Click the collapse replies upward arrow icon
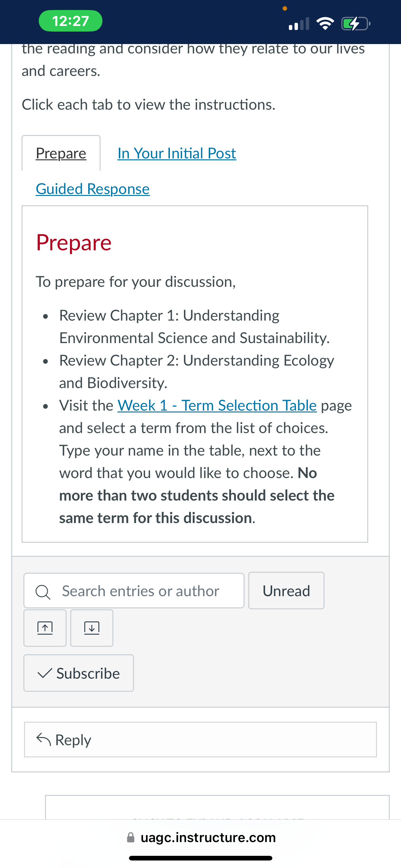 click(45, 628)
